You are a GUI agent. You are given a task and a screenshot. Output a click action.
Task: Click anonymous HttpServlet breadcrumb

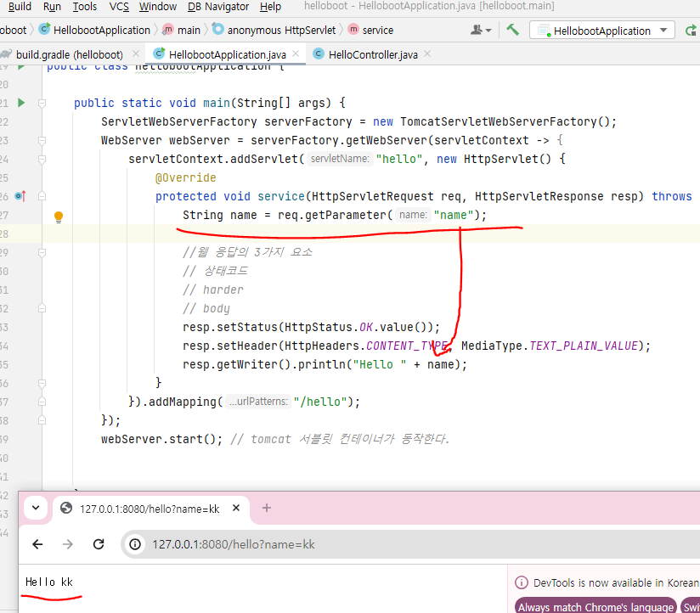tap(274, 30)
